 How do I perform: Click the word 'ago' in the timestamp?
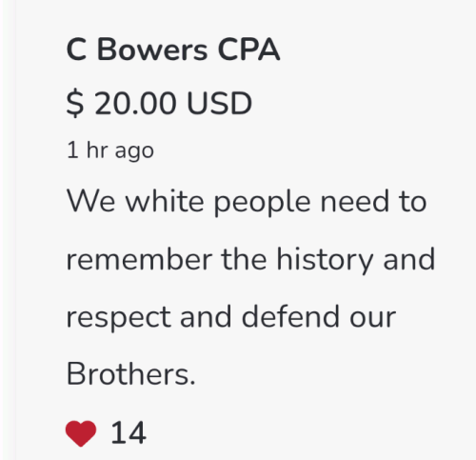(134, 152)
